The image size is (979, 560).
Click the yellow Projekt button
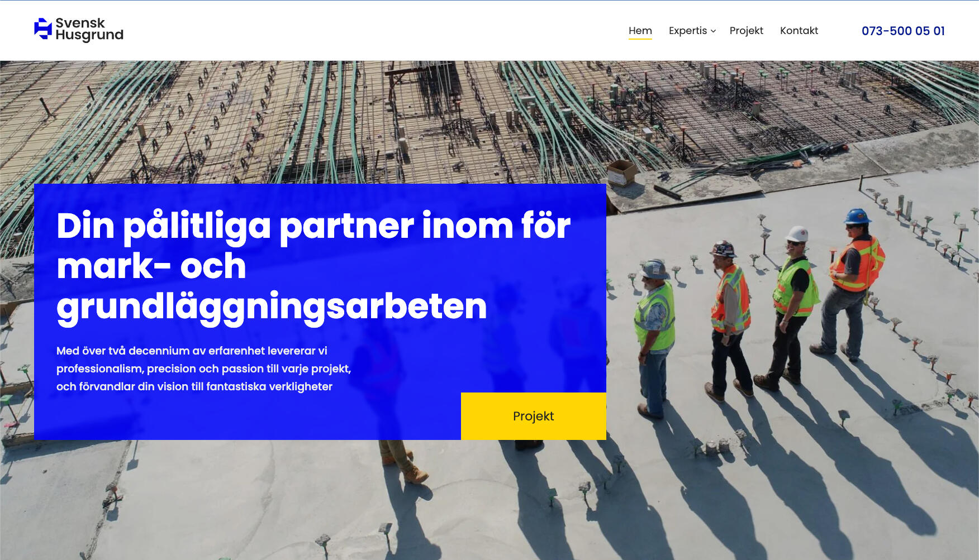coord(534,416)
